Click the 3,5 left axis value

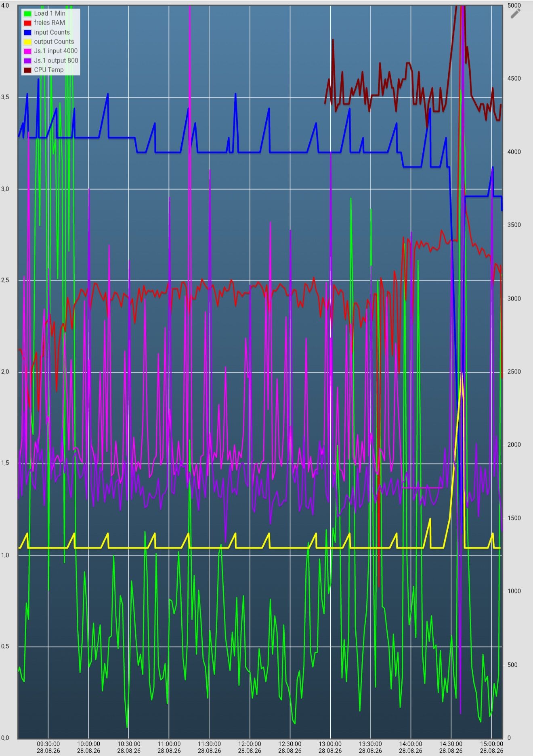(x=5, y=97)
